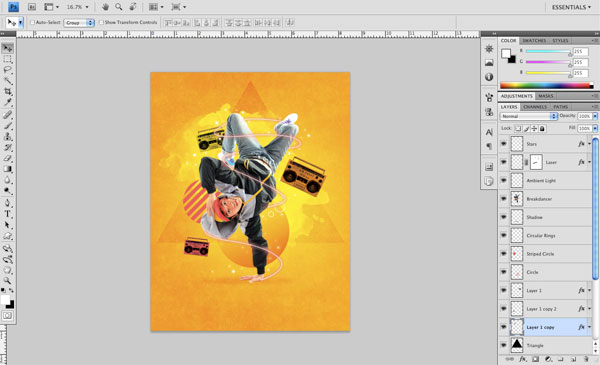The width and height of the screenshot is (600, 365).
Task: Select the Healing Brush tool
Action: click(7, 114)
